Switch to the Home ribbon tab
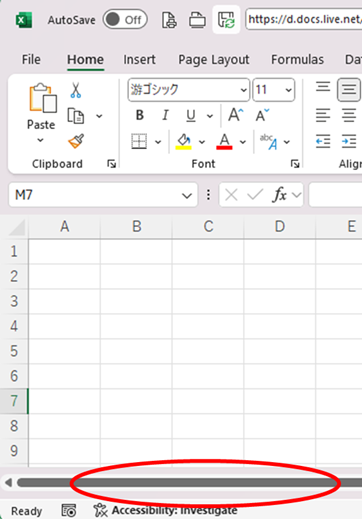 pyautogui.click(x=85, y=59)
